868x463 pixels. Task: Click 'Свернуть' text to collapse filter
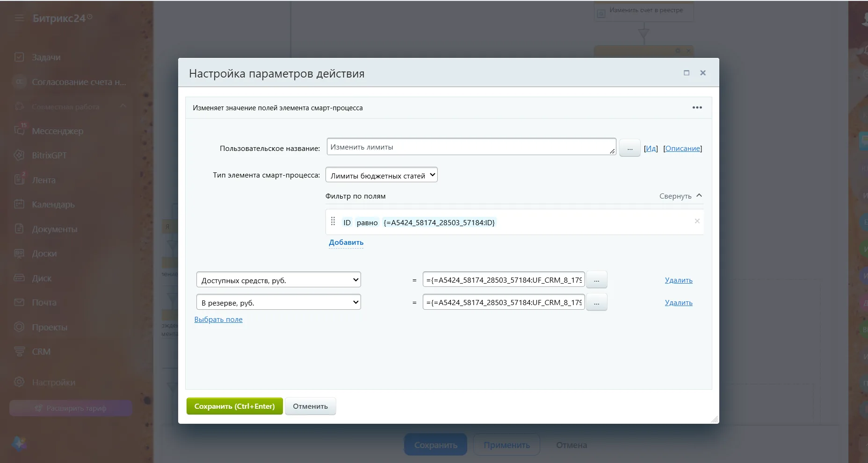675,196
